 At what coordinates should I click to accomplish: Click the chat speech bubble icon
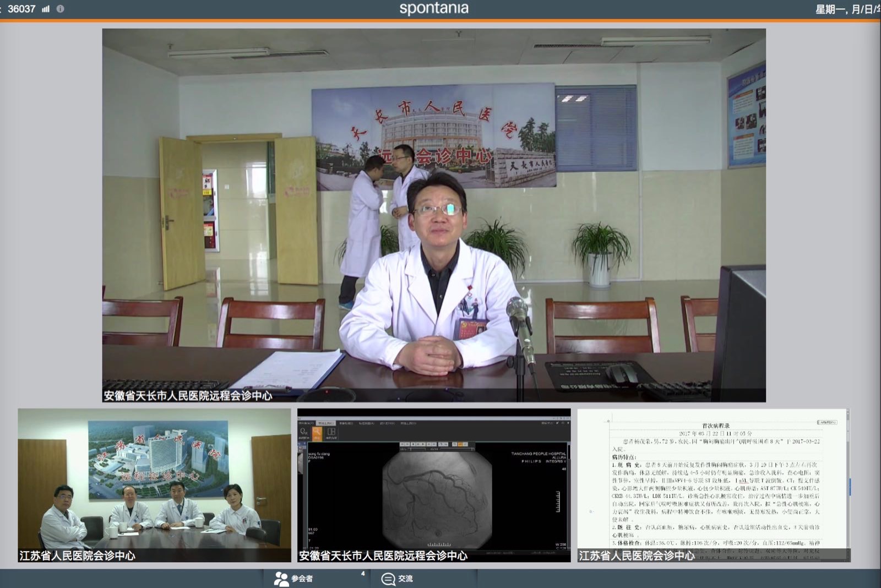388,579
